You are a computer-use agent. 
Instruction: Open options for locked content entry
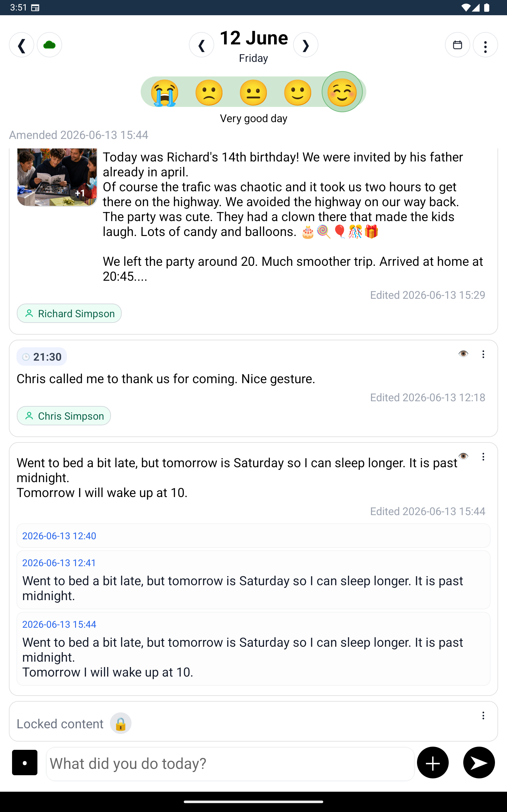(483, 716)
